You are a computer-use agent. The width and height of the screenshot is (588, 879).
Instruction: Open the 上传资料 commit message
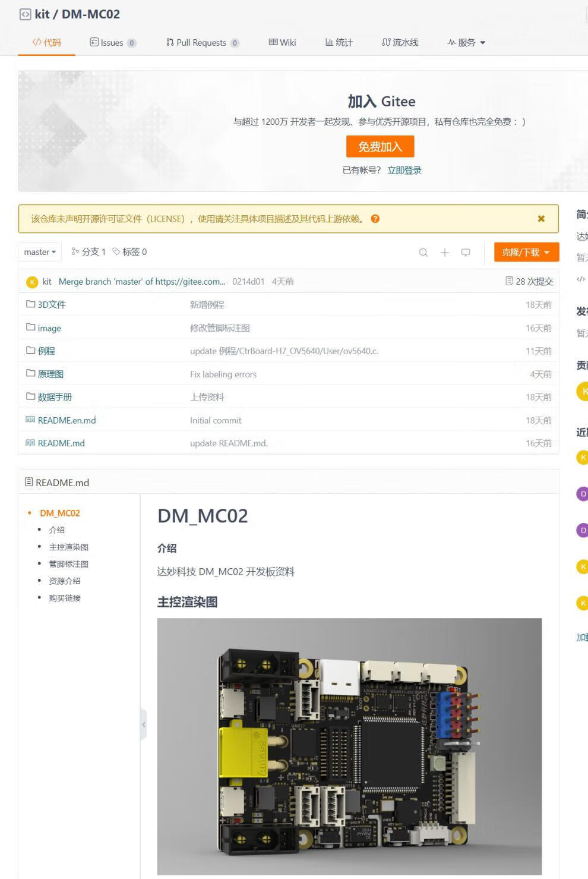[207, 397]
